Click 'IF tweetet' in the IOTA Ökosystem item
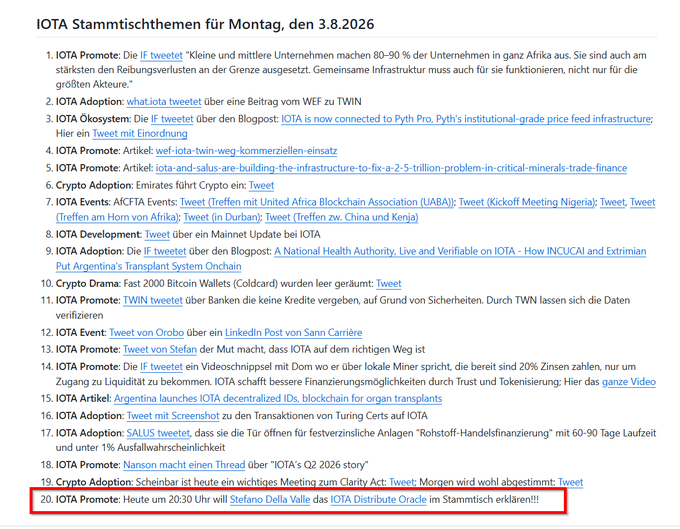Image resolution: width=680 pixels, height=529 pixels. tap(172, 119)
